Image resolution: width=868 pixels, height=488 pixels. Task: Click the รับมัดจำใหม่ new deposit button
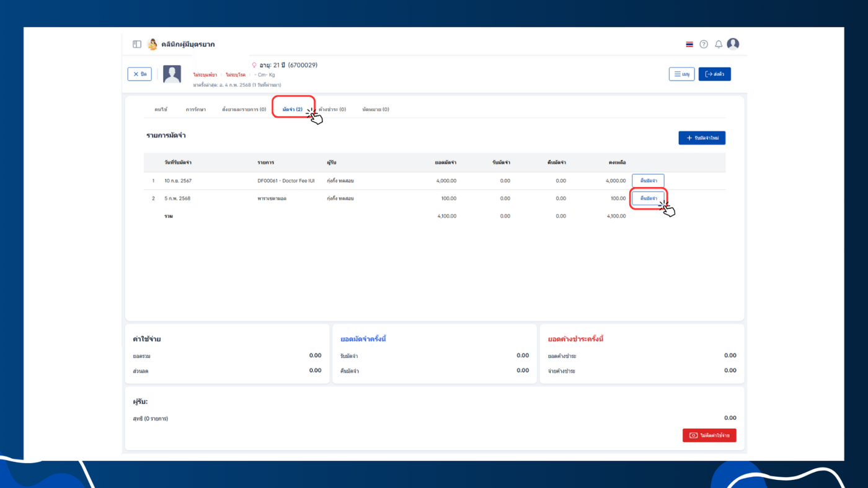click(x=702, y=138)
